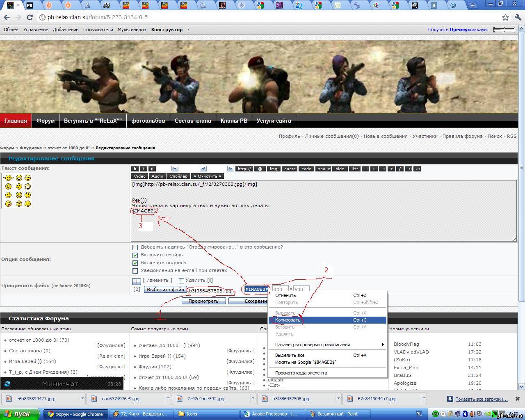Click the 'Получить Премиум аккаунт' link

pos(459,30)
